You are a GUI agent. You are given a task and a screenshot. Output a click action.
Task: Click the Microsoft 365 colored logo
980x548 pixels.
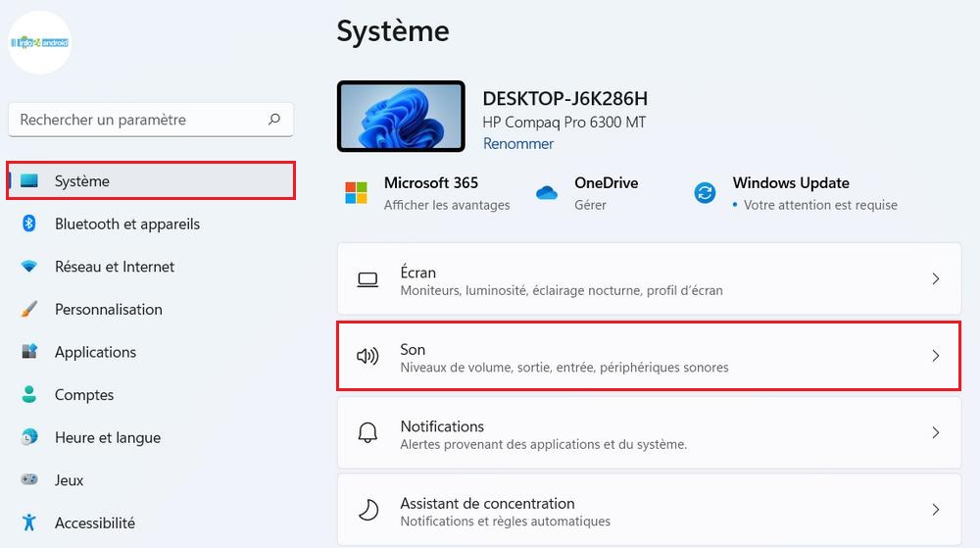357,193
